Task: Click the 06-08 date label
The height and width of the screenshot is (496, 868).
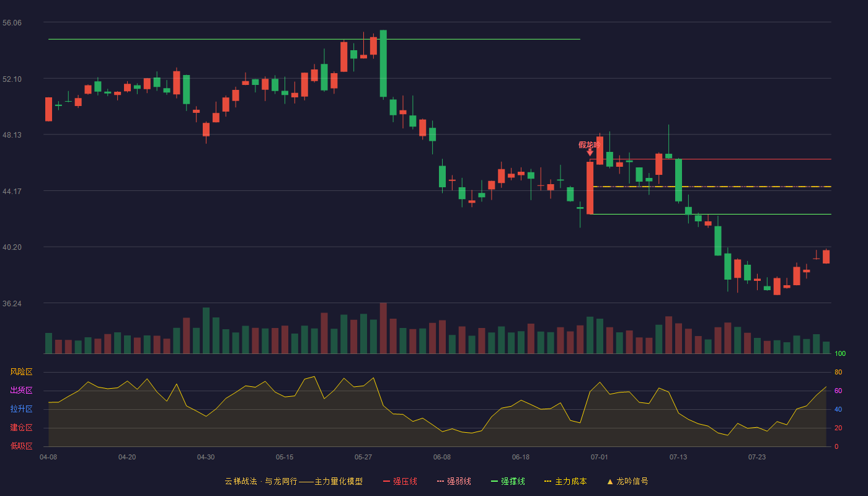Action: [x=442, y=457]
